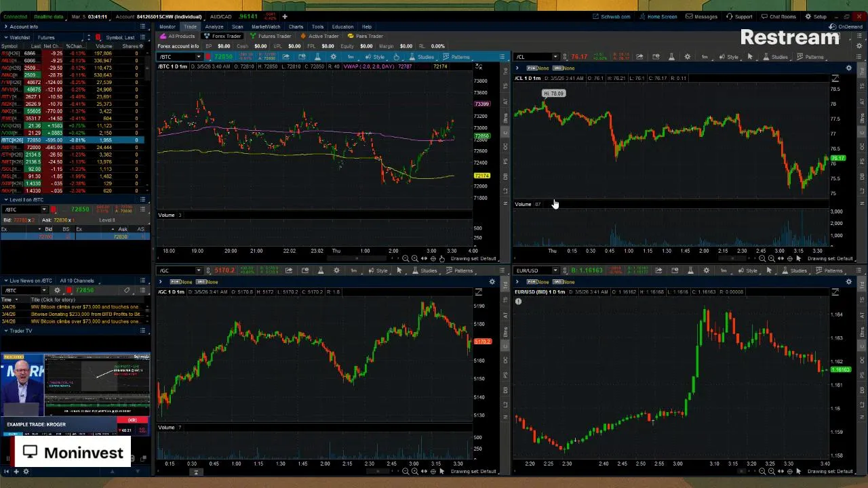This screenshot has width=868, height=488.
Task: Open gear settings below EUR/USD chart toolbar
Action: [849, 281]
